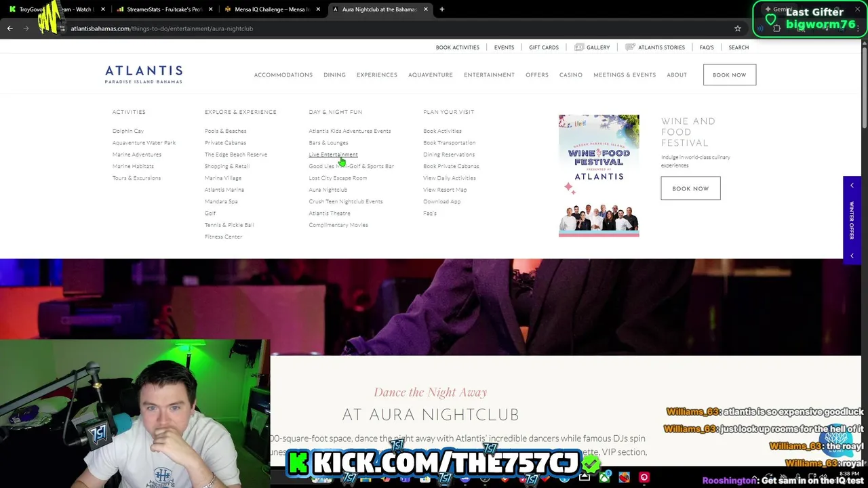
Task: Open a new browser tab
Action: [441, 9]
